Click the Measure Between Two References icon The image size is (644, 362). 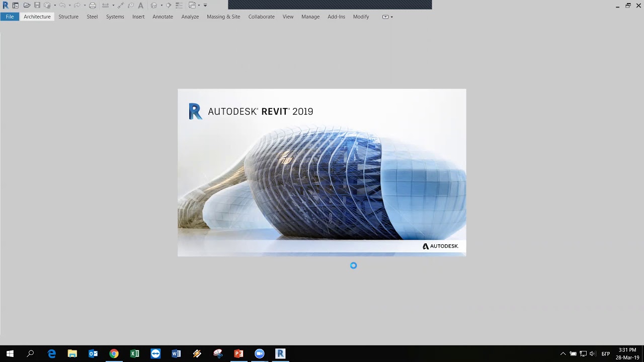106,5
